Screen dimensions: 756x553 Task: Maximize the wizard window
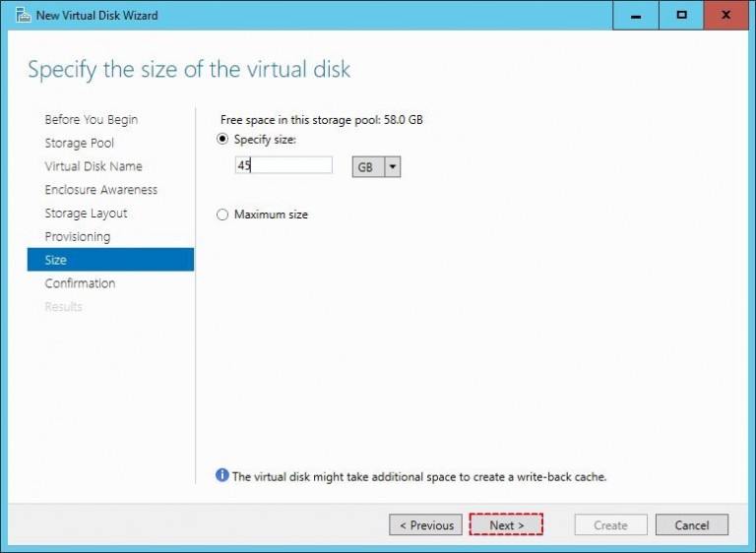681,16
